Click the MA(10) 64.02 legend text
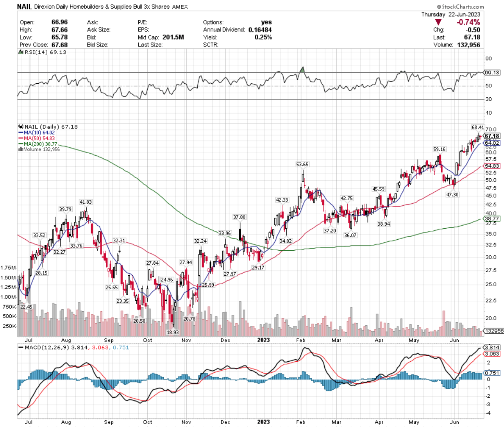Screen dimensions: 504x427 point(39,133)
